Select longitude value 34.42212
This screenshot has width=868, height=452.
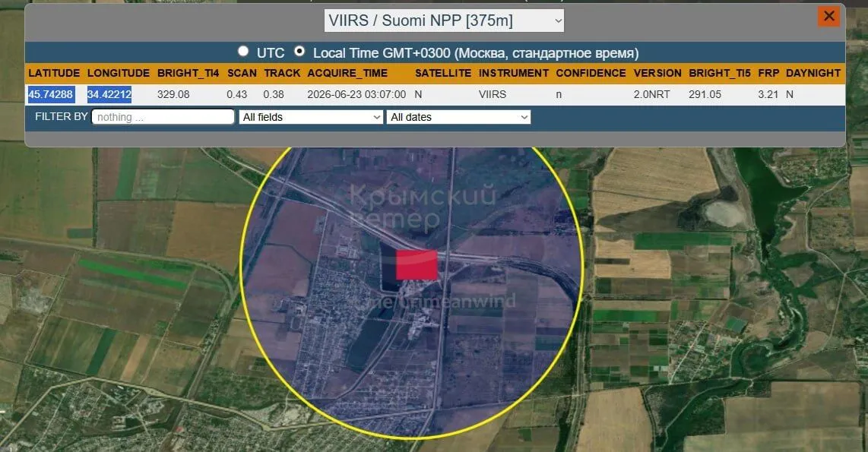pyautogui.click(x=109, y=94)
